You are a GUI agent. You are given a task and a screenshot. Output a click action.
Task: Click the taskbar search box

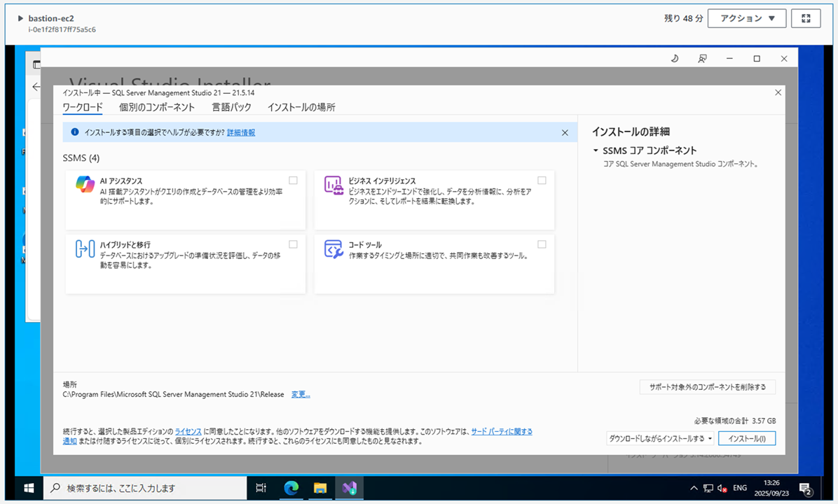(145, 488)
